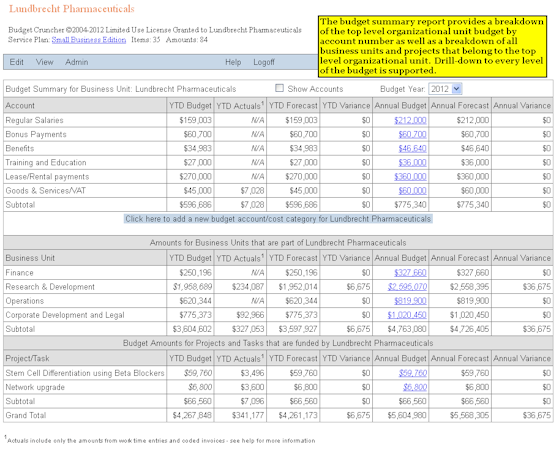
Task: Select the Bonus Payments account label
Action: 36,134
